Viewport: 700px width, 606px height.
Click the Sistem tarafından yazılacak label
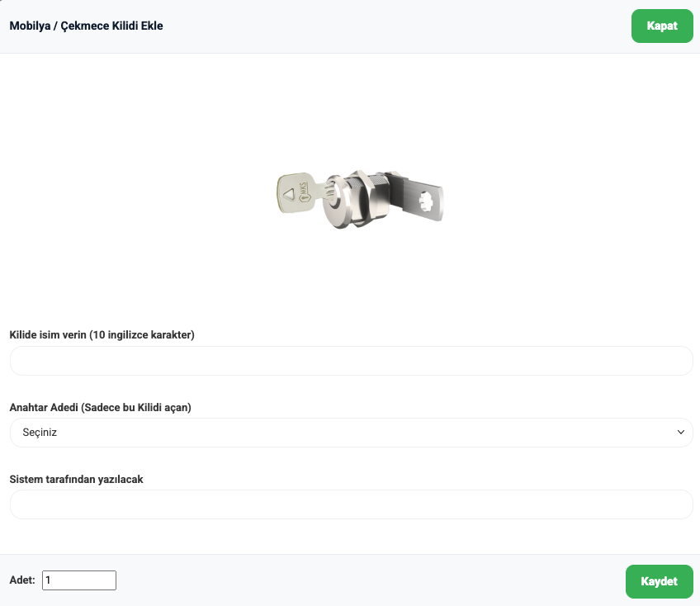pos(76,479)
